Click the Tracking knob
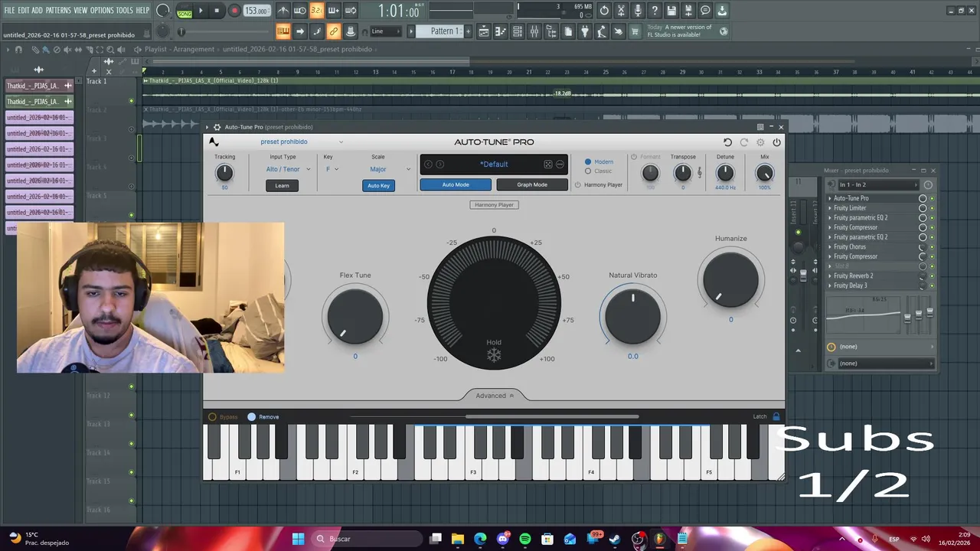980x551 pixels. (x=224, y=173)
